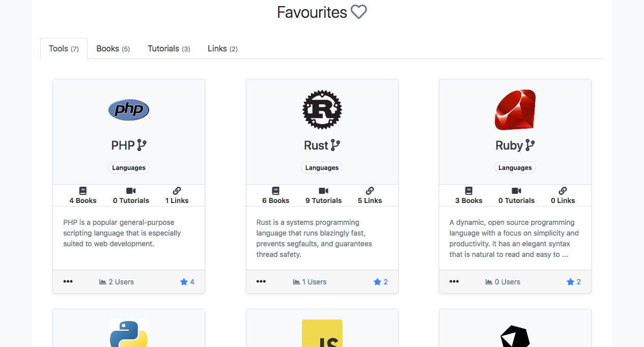
Task: Switch to the Books tab
Action: 113,48
